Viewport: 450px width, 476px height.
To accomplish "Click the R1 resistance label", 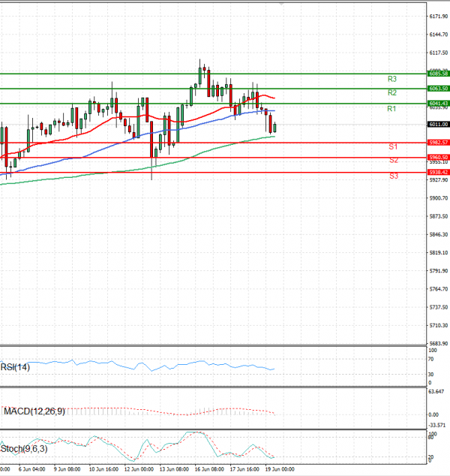I will [x=391, y=110].
